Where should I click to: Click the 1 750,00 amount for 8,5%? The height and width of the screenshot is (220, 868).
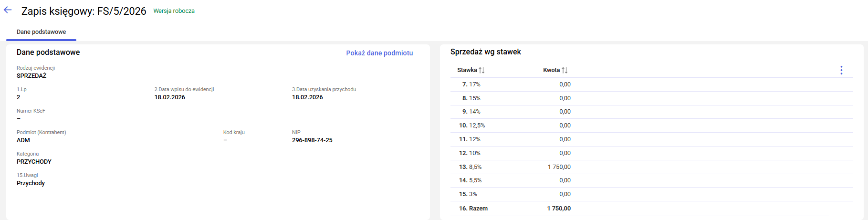click(559, 167)
